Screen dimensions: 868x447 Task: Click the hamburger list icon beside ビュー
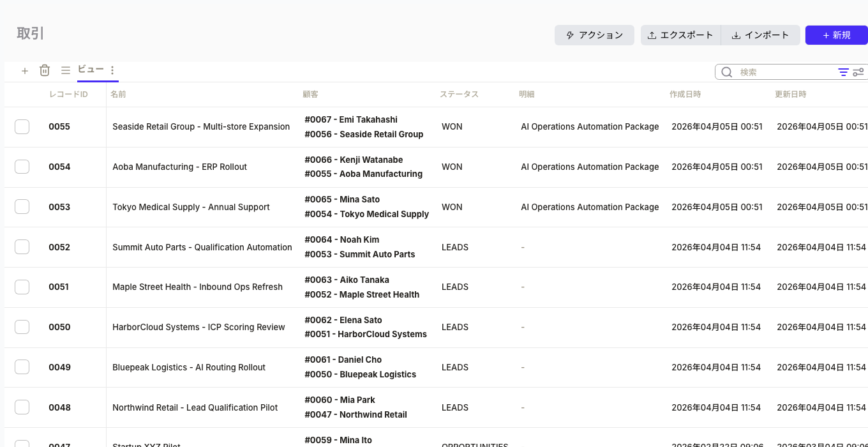tap(66, 70)
